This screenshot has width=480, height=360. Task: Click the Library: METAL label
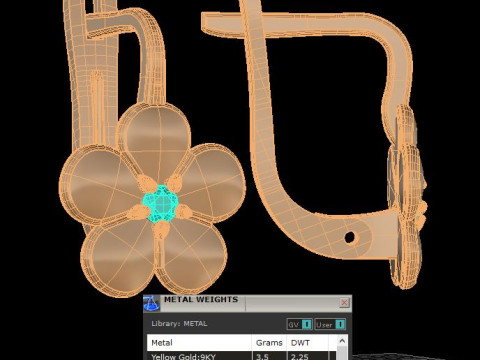coord(179,324)
